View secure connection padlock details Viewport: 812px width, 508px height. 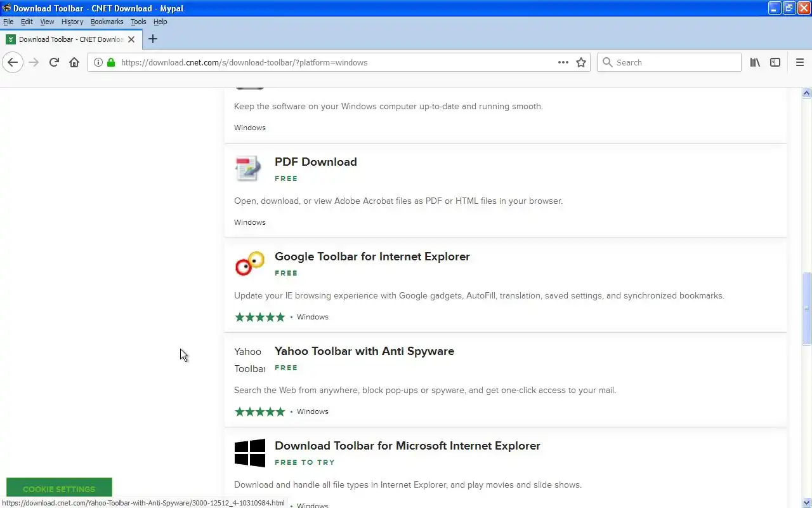pos(111,62)
